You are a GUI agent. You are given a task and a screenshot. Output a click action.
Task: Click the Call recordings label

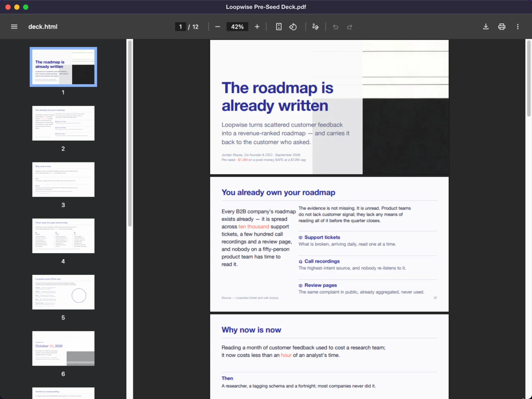[322, 261]
